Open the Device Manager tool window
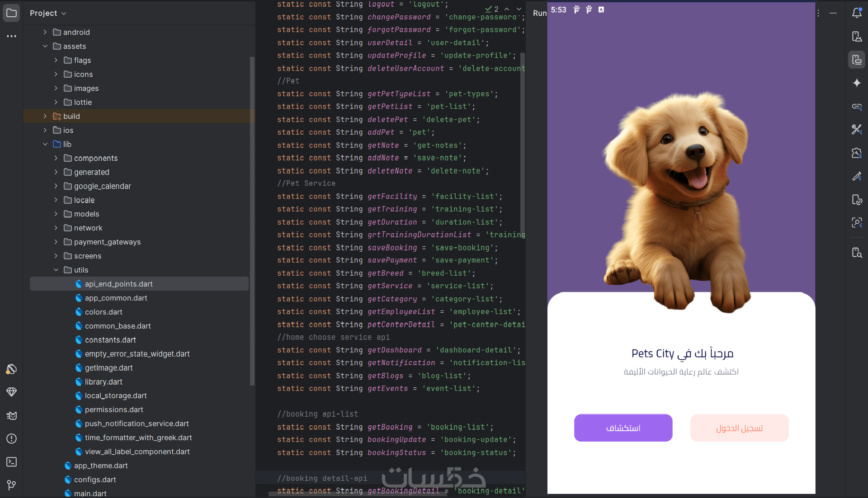The image size is (868, 498). (856, 36)
